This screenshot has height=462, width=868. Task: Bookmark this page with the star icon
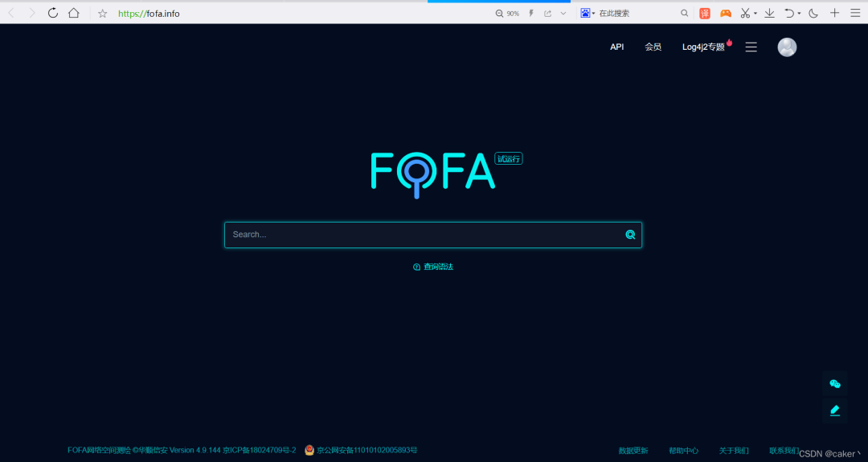102,14
